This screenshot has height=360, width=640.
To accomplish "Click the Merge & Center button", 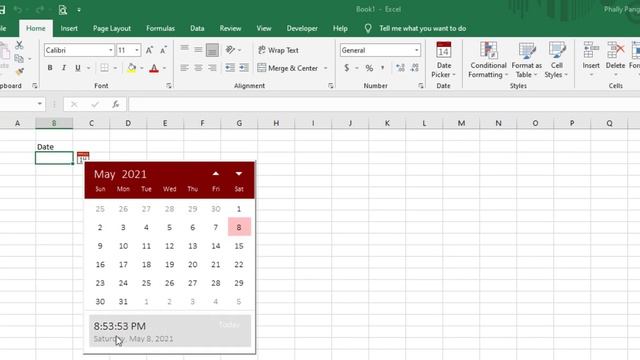I will [288, 68].
